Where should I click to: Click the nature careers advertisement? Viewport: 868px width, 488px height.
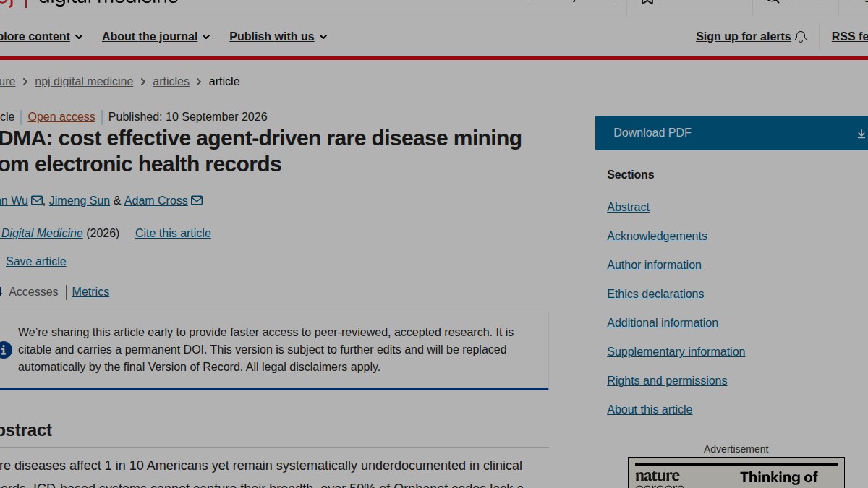[x=736, y=473]
